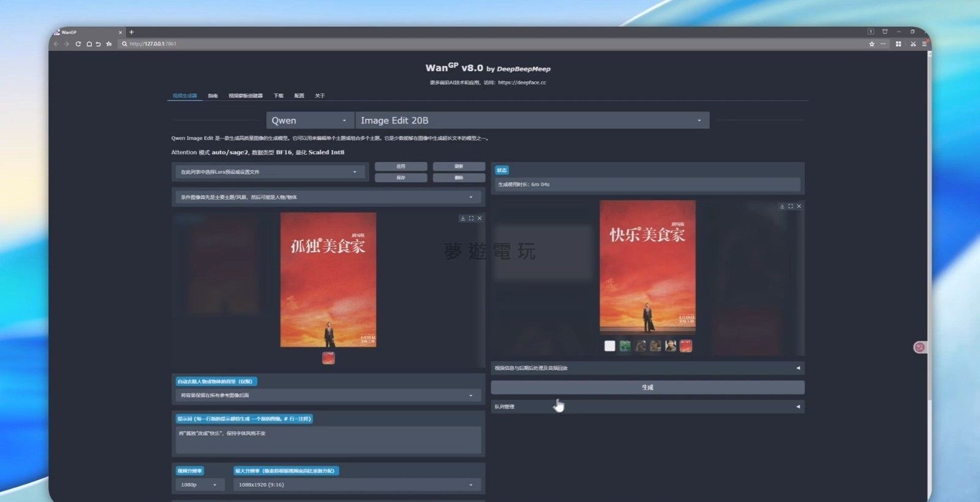Image resolution: width=980 pixels, height=502 pixels.
Task: Bookmark this page with the star icon
Action: pos(872,44)
